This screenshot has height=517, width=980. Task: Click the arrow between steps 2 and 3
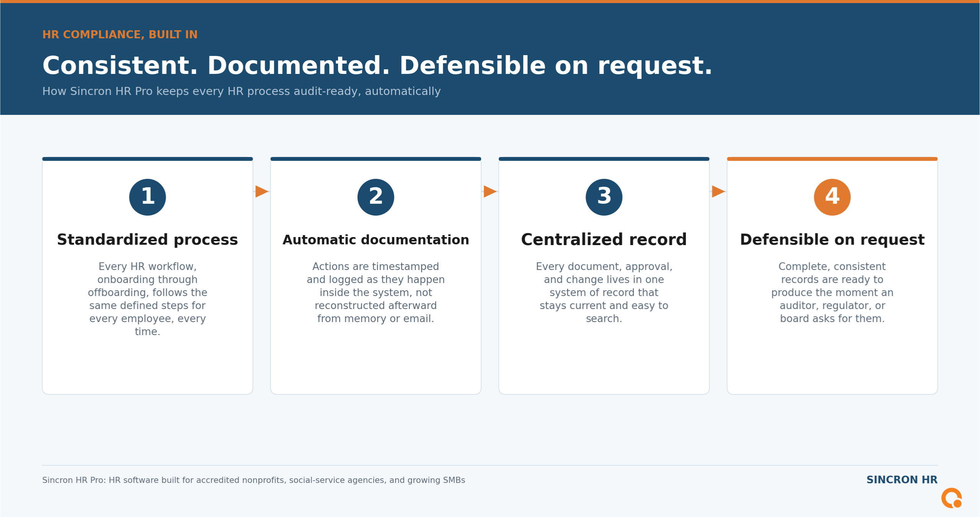pyautogui.click(x=490, y=191)
